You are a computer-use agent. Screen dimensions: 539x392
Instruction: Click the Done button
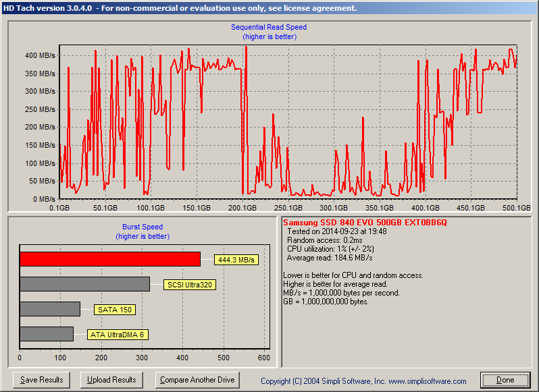[x=505, y=380]
